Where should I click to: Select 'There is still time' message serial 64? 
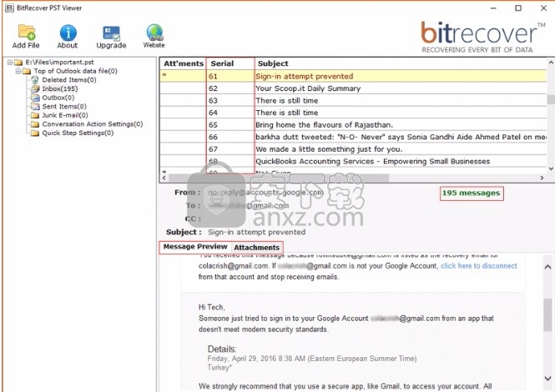point(353,113)
